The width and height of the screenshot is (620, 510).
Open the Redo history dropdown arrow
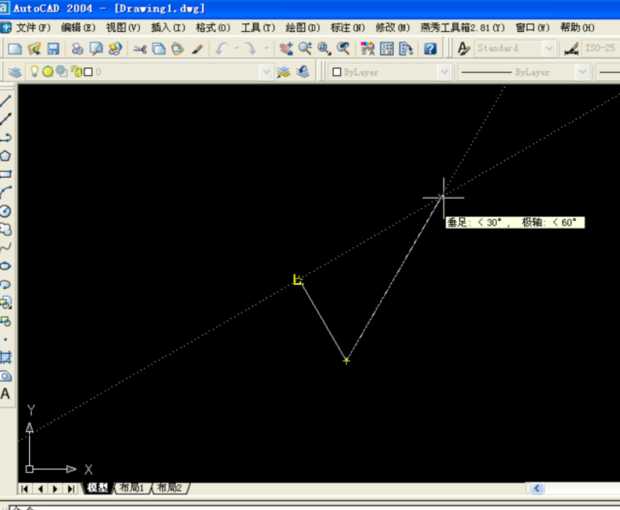click(x=267, y=49)
